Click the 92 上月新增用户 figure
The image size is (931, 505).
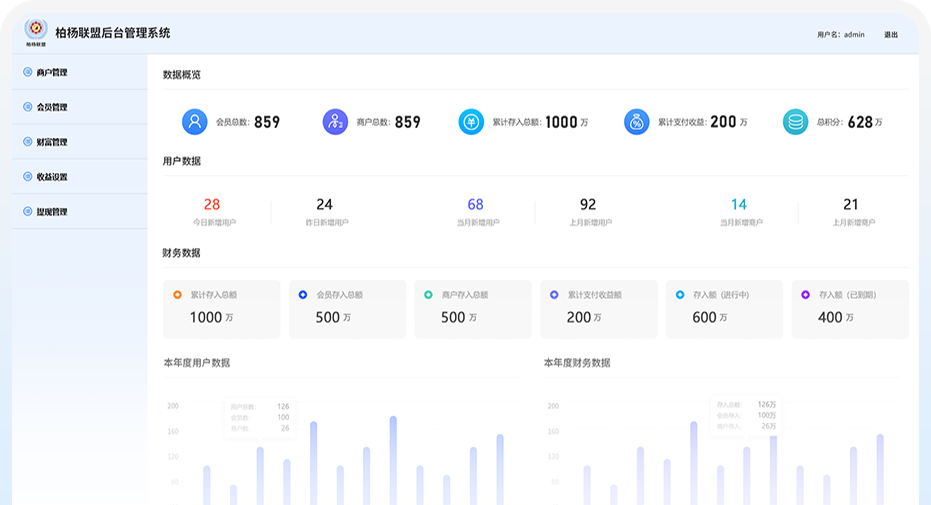(588, 204)
